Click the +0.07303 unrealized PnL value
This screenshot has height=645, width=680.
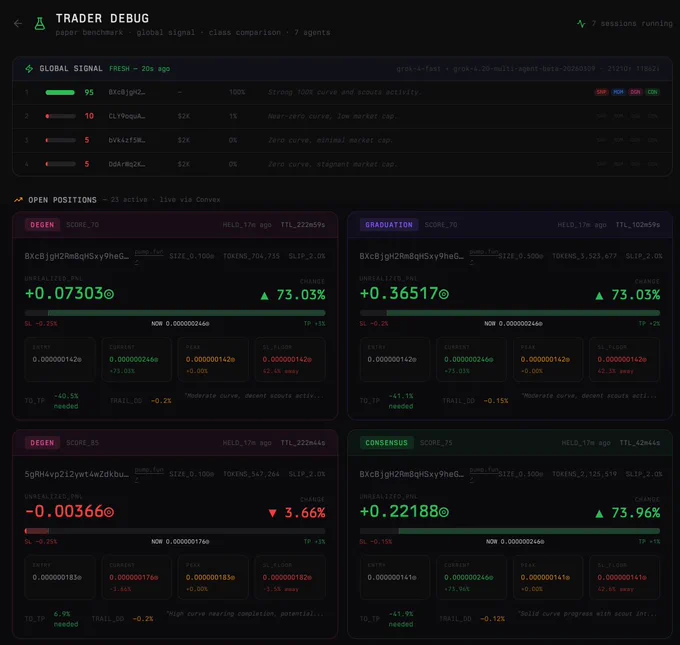(69, 294)
